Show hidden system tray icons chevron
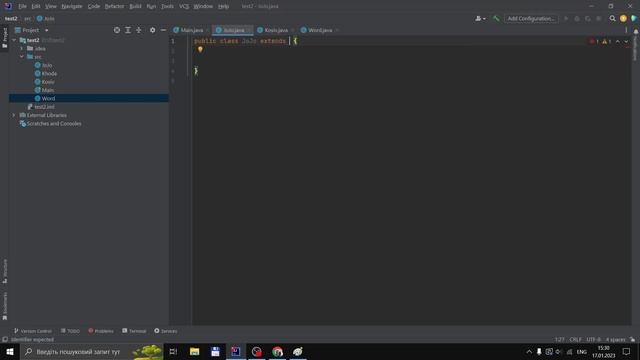Image resolution: width=640 pixels, height=360 pixels. (529, 351)
